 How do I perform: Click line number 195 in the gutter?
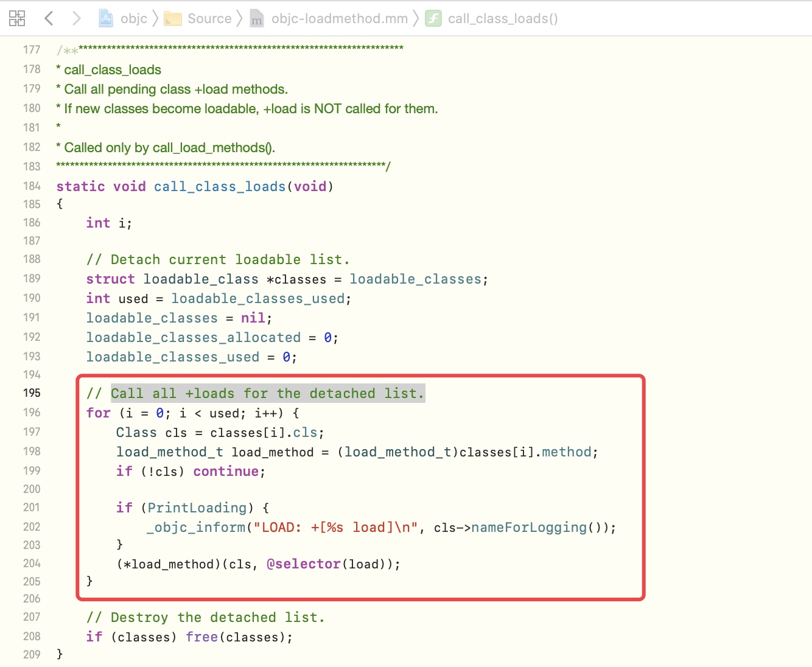click(32, 393)
